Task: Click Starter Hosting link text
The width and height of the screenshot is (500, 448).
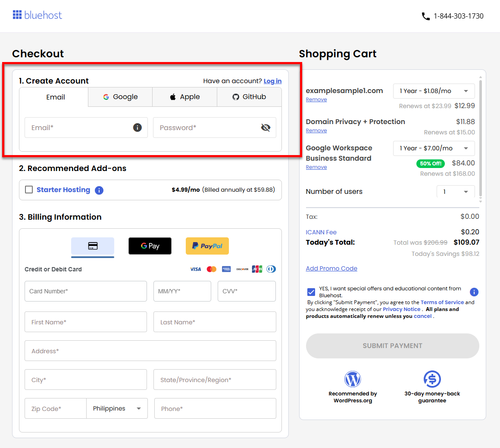Action: [x=63, y=190]
